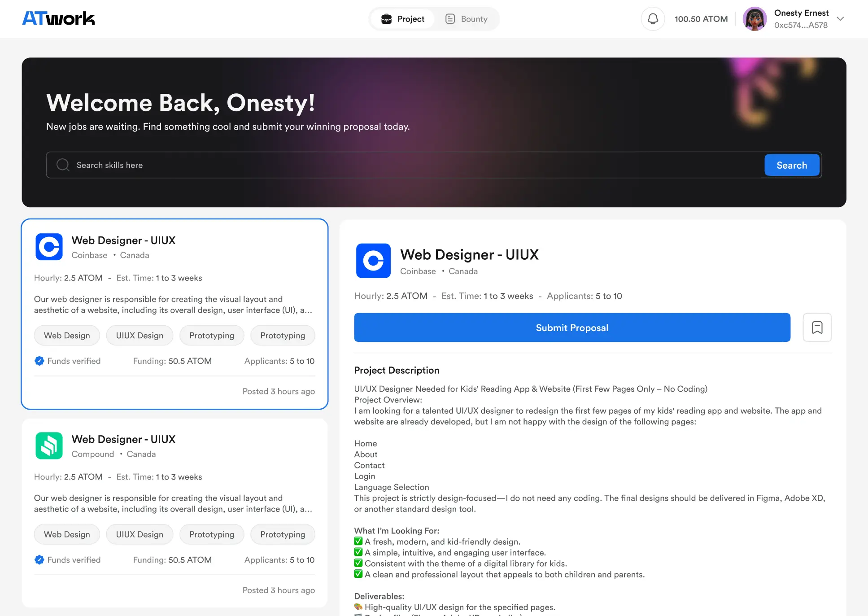This screenshot has width=868, height=616.
Task: Click the Project Description heading
Action: [397, 370]
